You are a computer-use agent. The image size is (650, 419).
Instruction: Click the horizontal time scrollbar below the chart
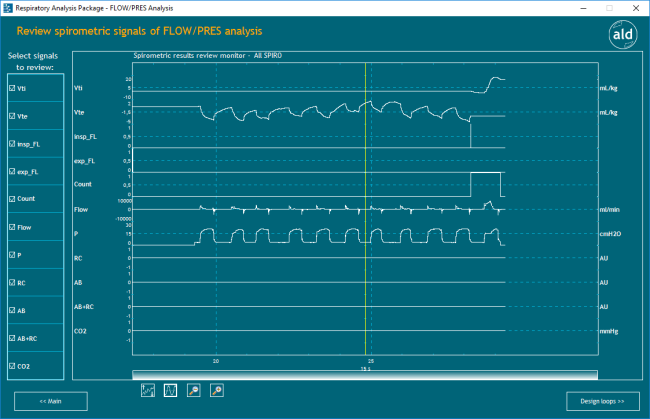(x=364, y=374)
